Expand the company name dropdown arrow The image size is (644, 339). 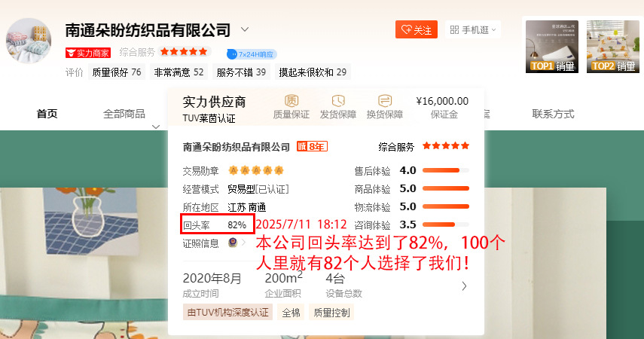pos(245,29)
